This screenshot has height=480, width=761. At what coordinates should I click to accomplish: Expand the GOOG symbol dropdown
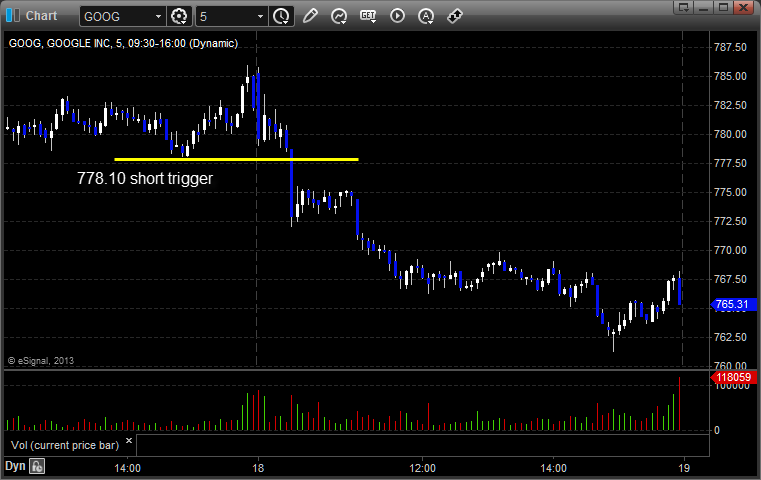click(x=158, y=17)
